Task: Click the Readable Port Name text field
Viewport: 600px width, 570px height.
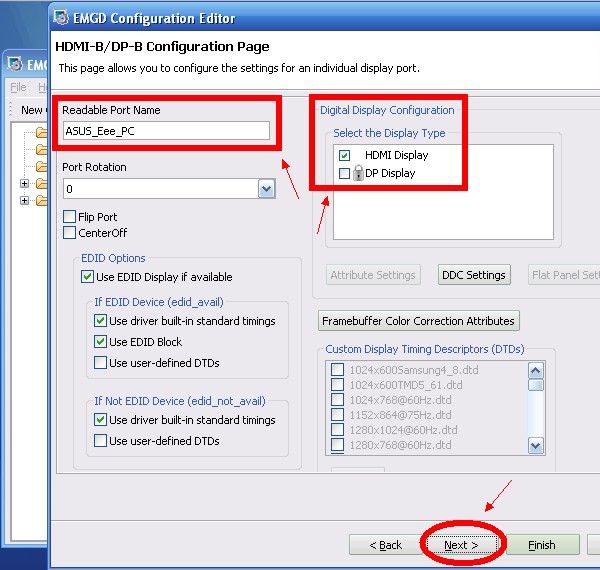Action: coord(166,130)
